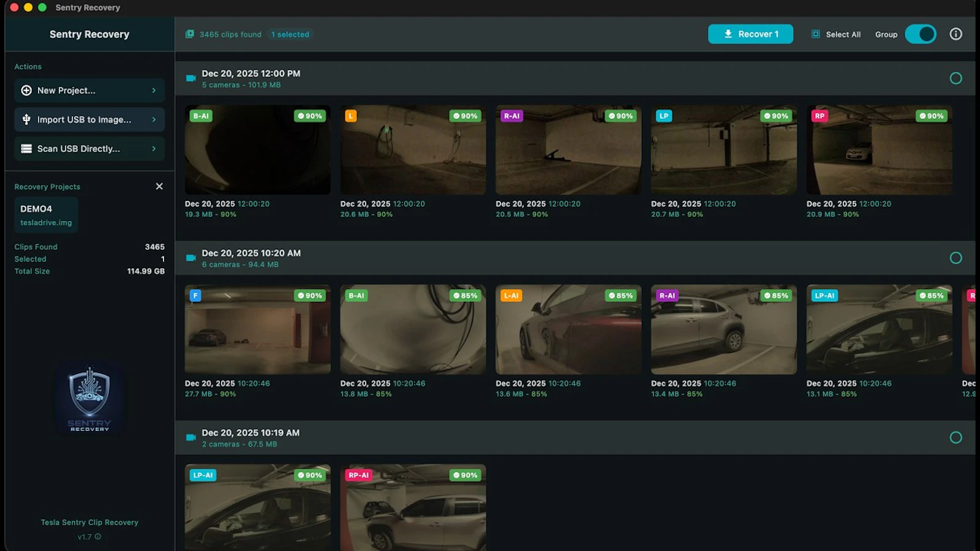The width and height of the screenshot is (980, 551).
Task: Open the DEMO4 recovery project
Action: (46, 215)
